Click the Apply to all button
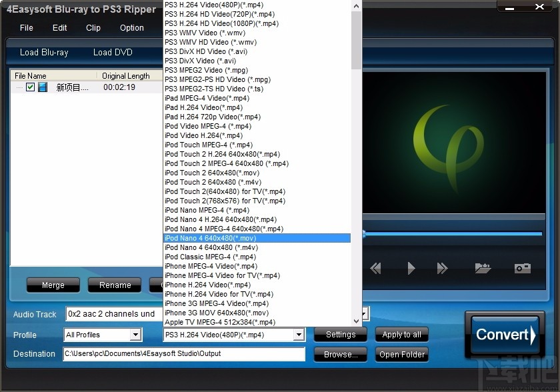 click(401, 335)
